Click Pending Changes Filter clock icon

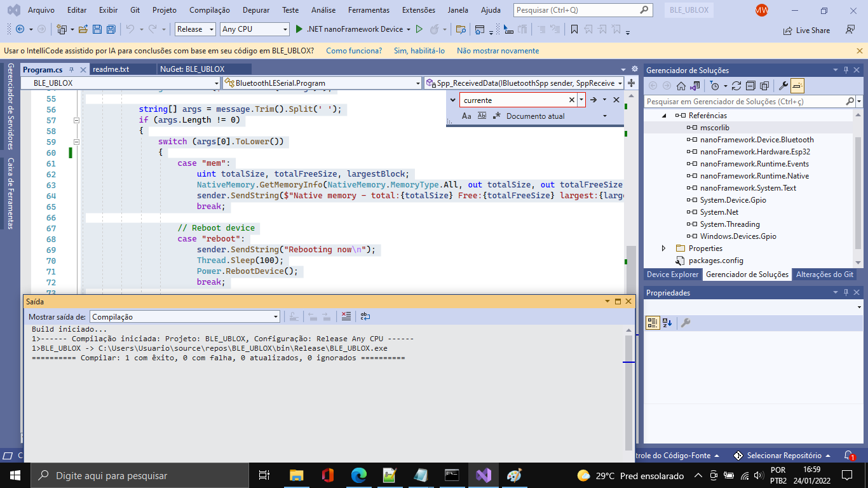click(714, 86)
